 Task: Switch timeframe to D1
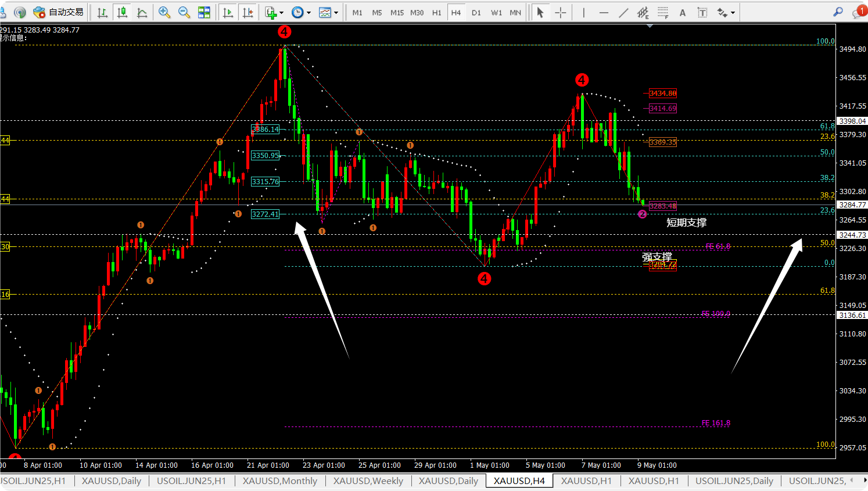(x=476, y=12)
